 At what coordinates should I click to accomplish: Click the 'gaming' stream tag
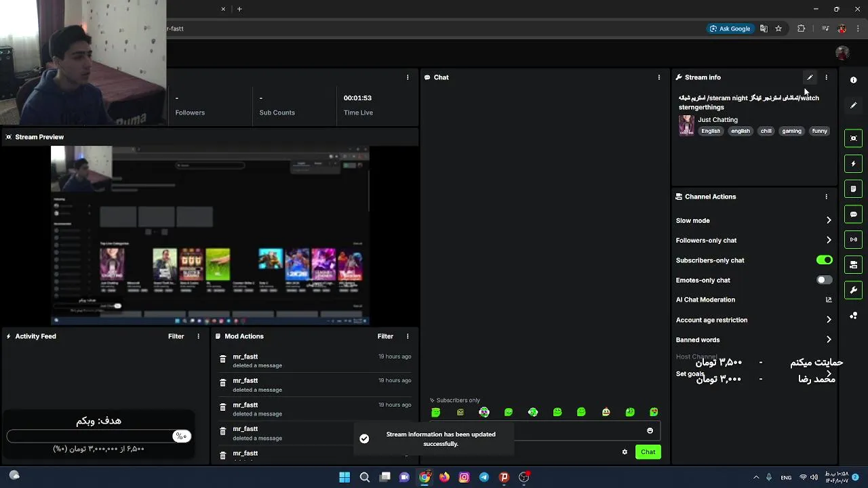click(791, 131)
